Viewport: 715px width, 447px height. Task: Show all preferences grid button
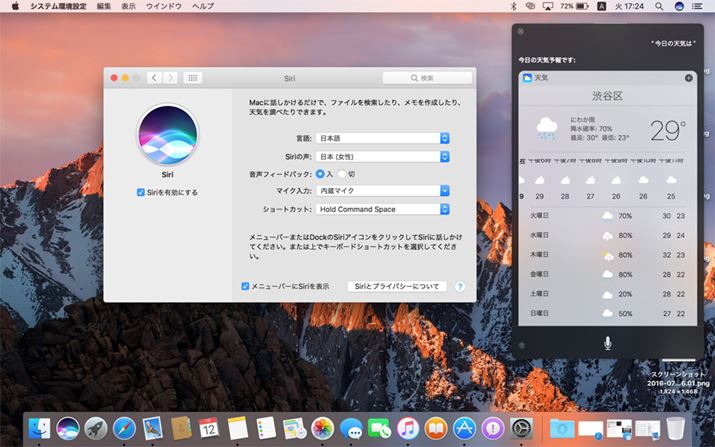pos(192,78)
